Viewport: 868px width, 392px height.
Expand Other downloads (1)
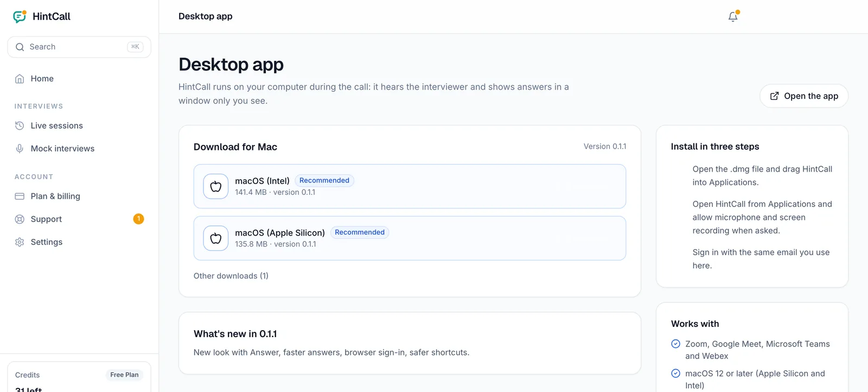(231, 276)
